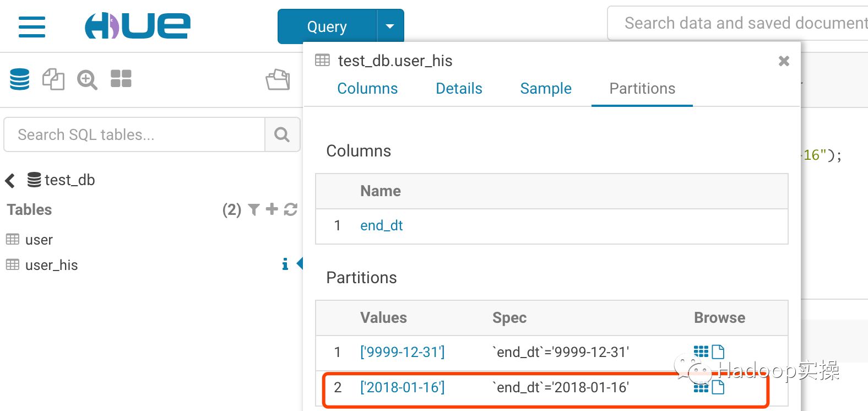868x411 pixels.
Task: Select the user table in the tree
Action: (39, 240)
